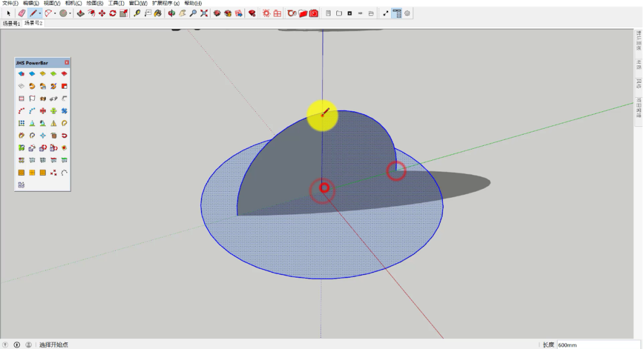Select the Text label tool
This screenshot has width=644, height=349.
(x=147, y=14)
